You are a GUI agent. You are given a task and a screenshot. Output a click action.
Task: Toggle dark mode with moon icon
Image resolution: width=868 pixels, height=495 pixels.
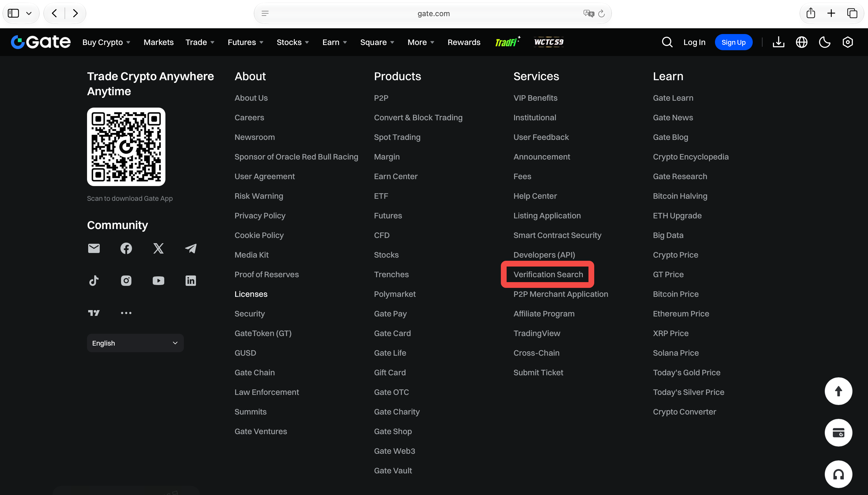824,42
